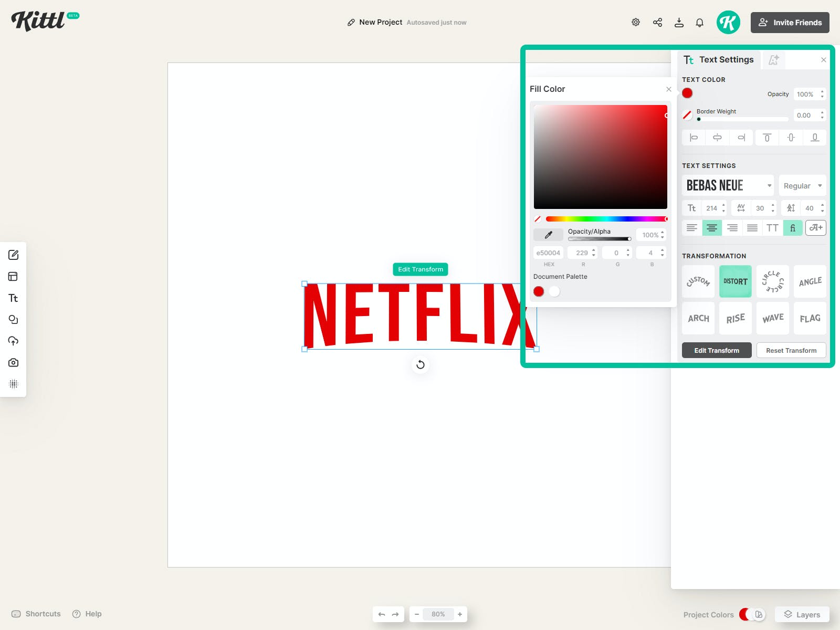Click the share icon in top bar
This screenshot has width=840, height=630.
point(657,22)
